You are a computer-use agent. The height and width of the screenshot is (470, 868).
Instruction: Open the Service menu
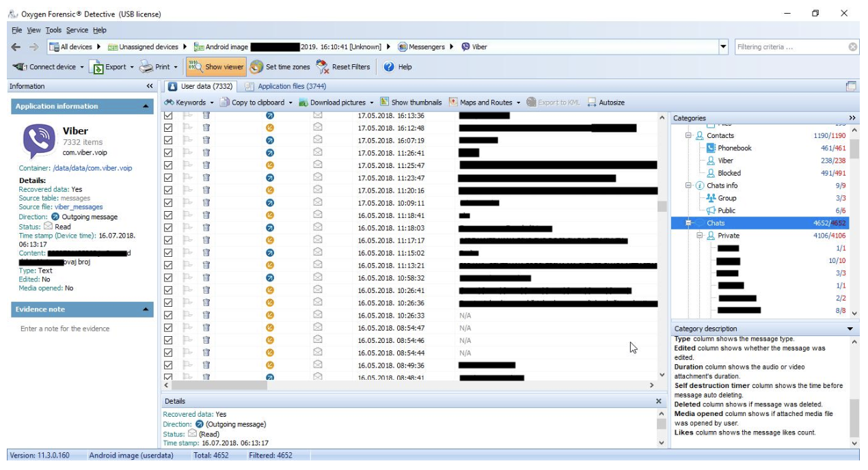[x=77, y=30]
